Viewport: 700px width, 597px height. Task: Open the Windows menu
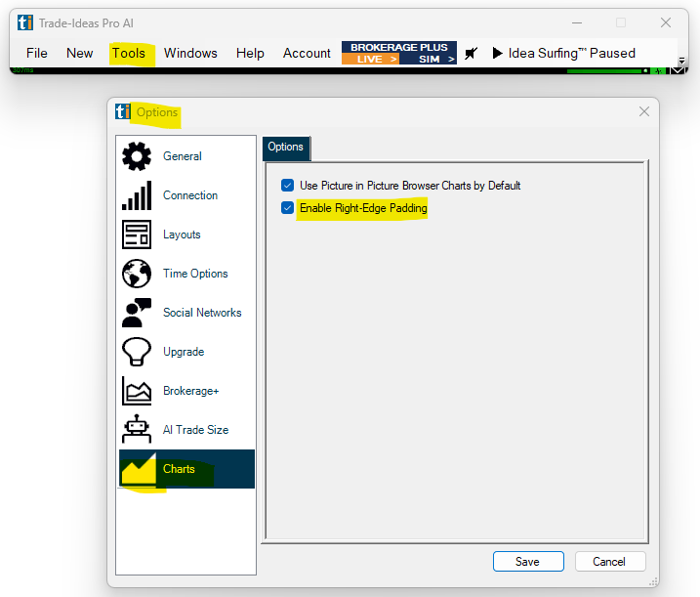tap(190, 54)
